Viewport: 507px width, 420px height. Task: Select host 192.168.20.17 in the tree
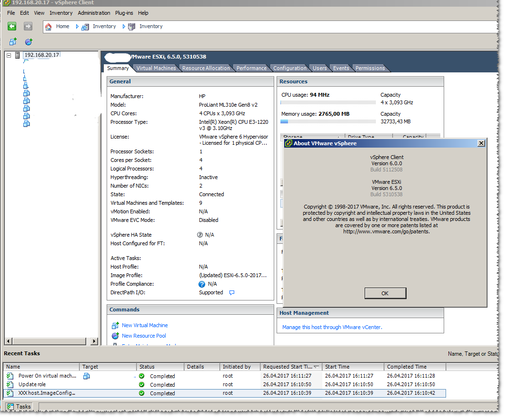42,55
